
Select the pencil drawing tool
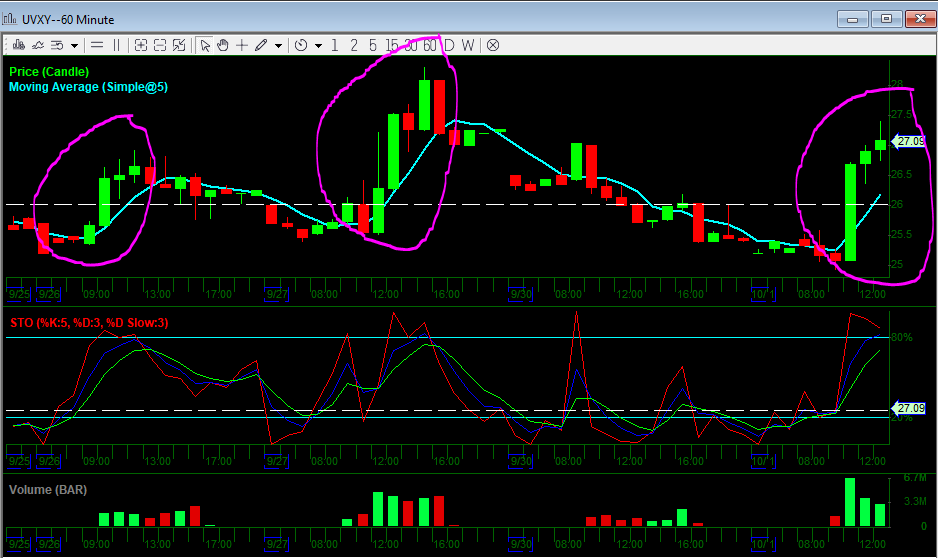click(261, 45)
